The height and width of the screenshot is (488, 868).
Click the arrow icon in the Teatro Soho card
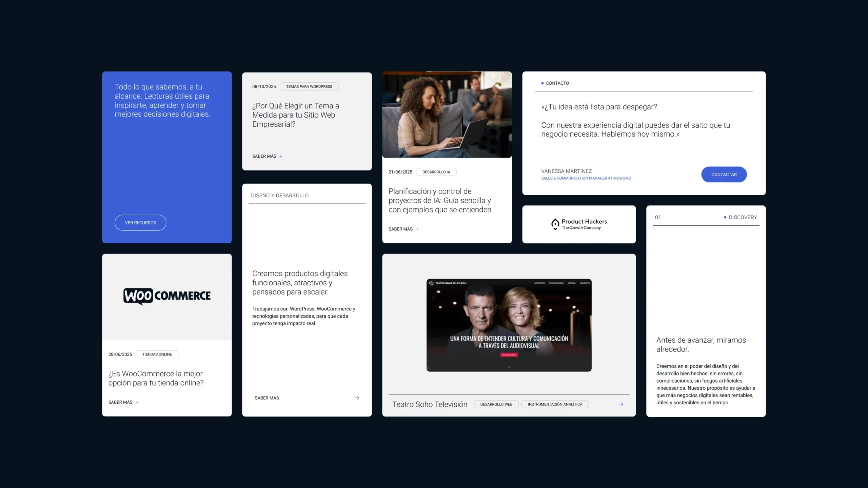621,404
